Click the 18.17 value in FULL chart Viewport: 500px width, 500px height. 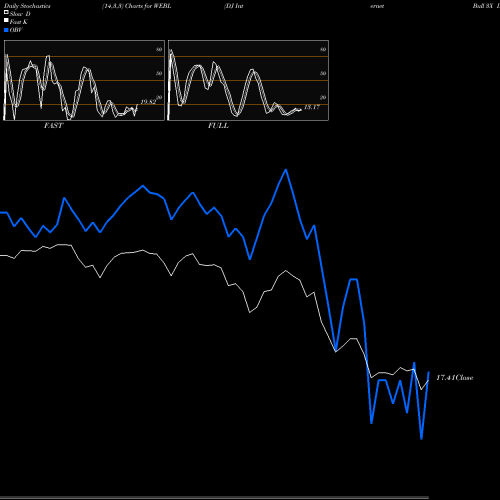click(312, 107)
